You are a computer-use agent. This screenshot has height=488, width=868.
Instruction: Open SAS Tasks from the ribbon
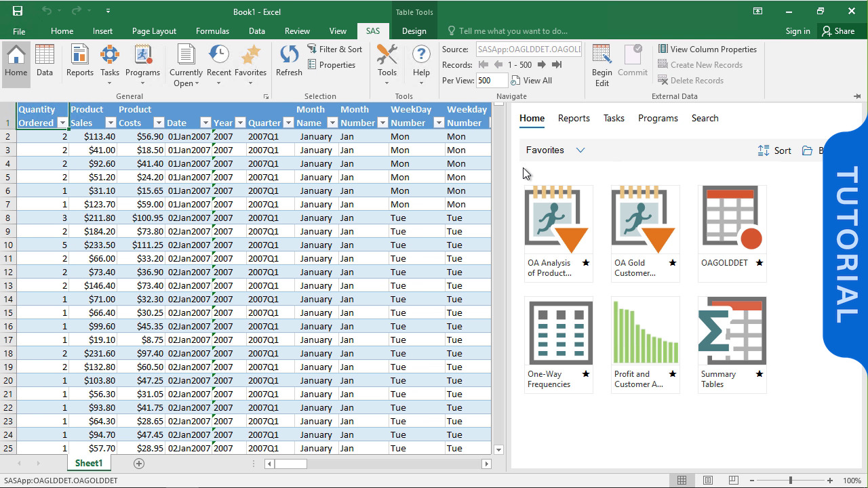pyautogui.click(x=109, y=60)
